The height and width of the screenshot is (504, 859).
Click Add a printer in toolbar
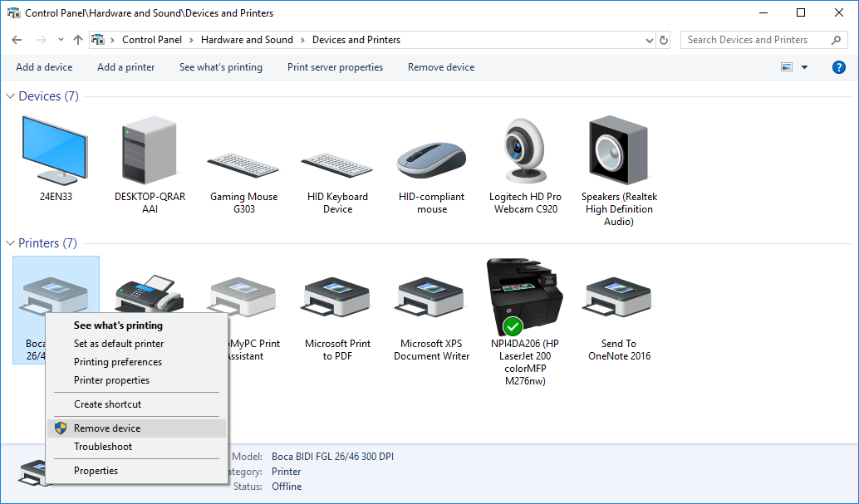point(126,67)
